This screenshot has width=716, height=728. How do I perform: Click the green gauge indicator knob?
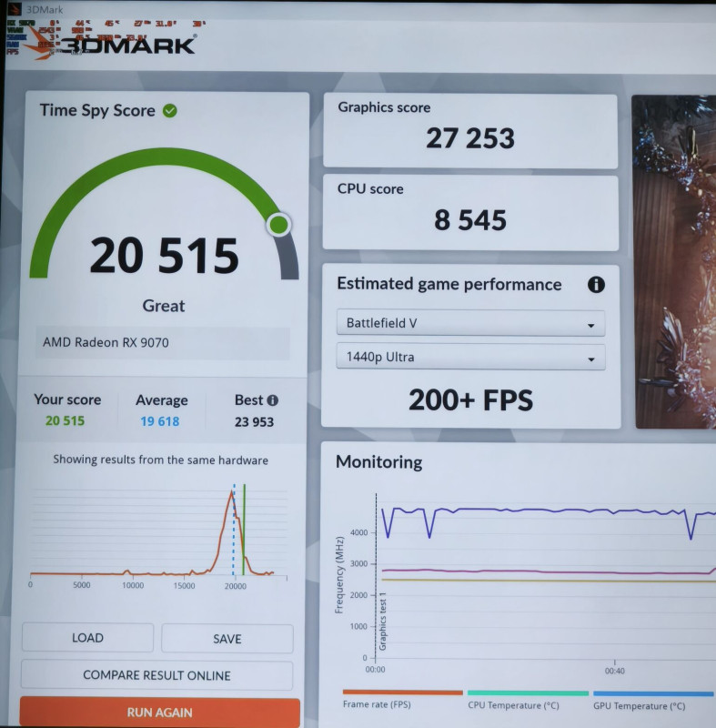click(278, 225)
